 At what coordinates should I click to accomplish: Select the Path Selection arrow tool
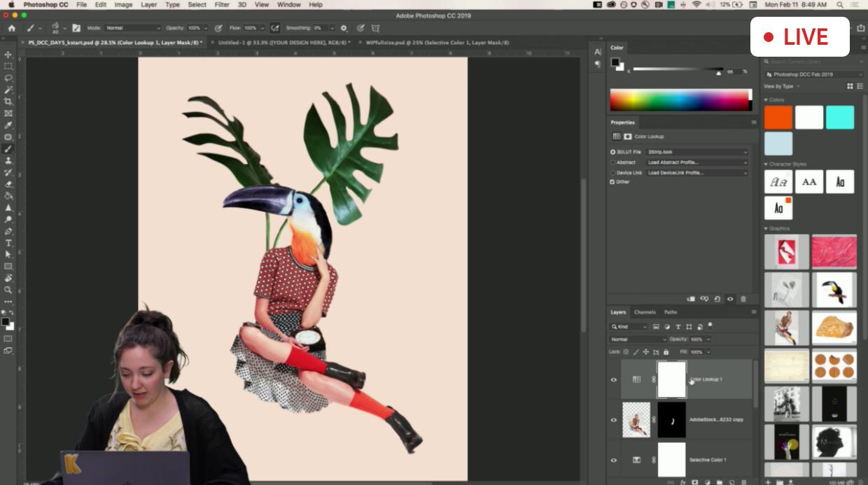pyautogui.click(x=8, y=255)
